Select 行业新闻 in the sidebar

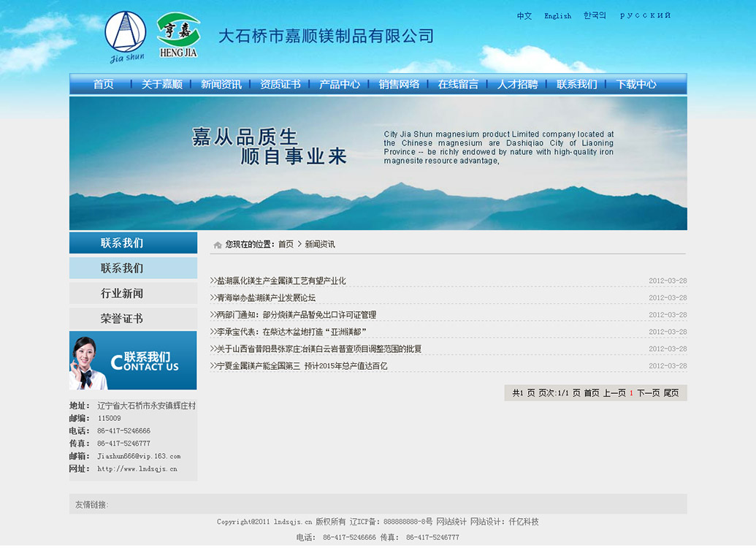[122, 294]
